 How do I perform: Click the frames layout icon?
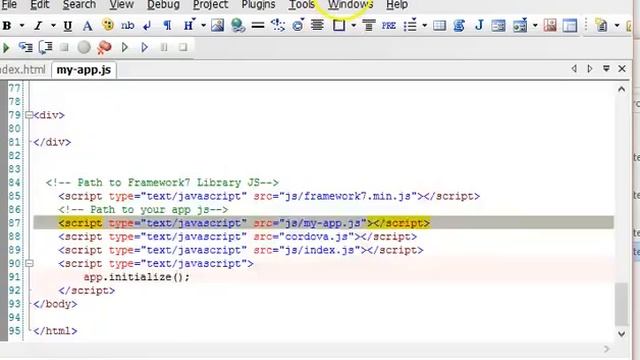click(x=570, y=25)
